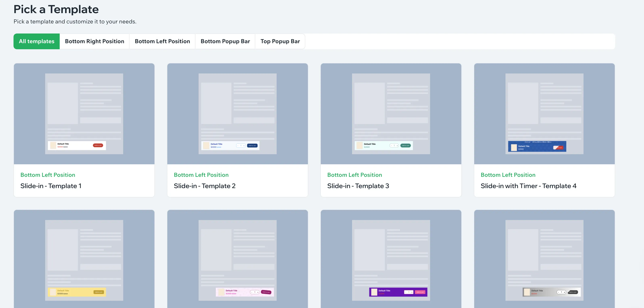The image size is (644, 308).
Task: Pick the purple popup bar template thumbnail
Action: pyautogui.click(x=391, y=260)
